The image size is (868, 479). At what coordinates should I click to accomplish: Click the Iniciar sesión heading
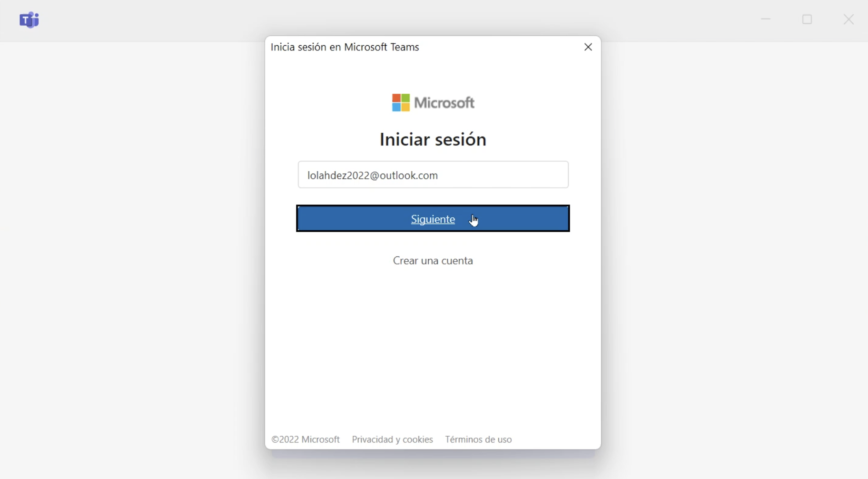pos(433,139)
